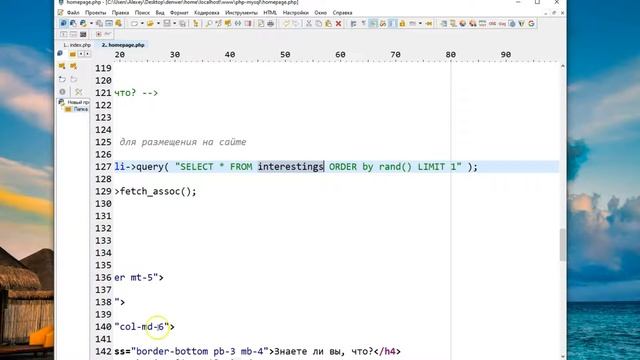Screen dimensions: 640x360
Task: Click the printer icon in the toolbar
Action: click(271, 24)
